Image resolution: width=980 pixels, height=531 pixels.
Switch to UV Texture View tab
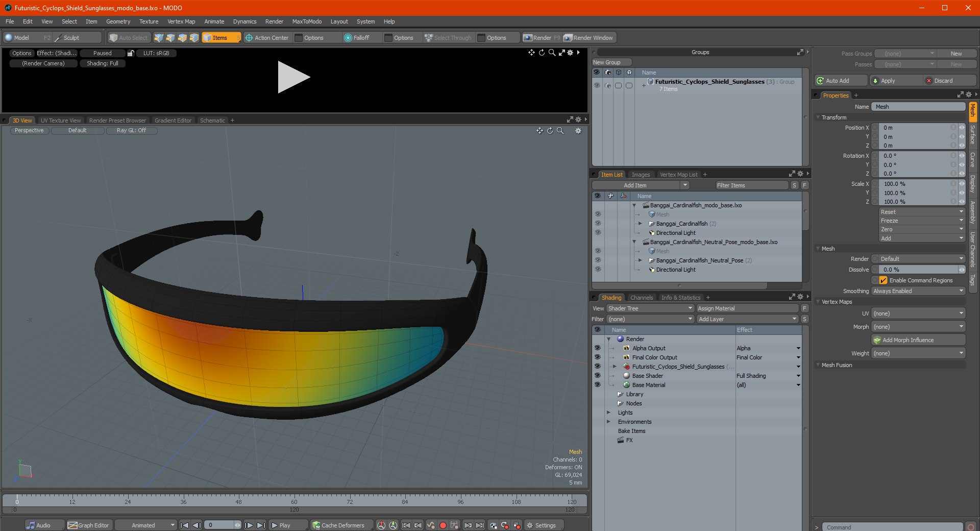tap(61, 120)
